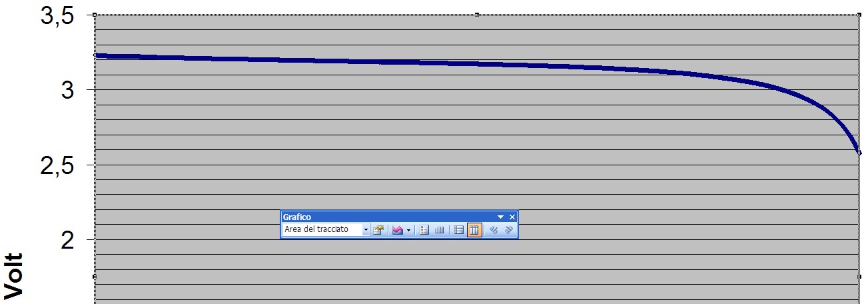Click the last data point of curve
Image resolution: width=868 pixels, height=304 pixels.
[859, 153]
